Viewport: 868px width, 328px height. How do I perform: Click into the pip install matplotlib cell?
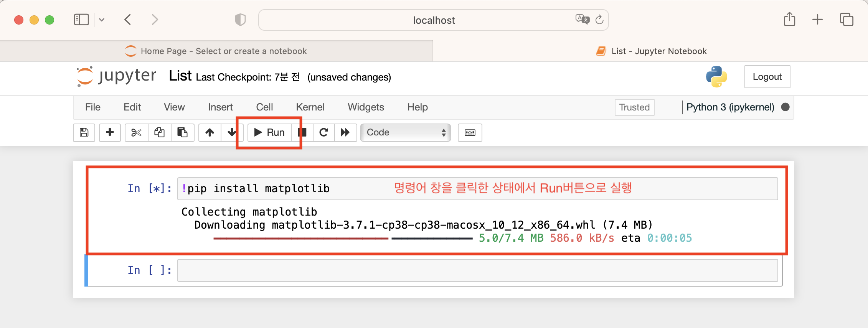(x=477, y=189)
